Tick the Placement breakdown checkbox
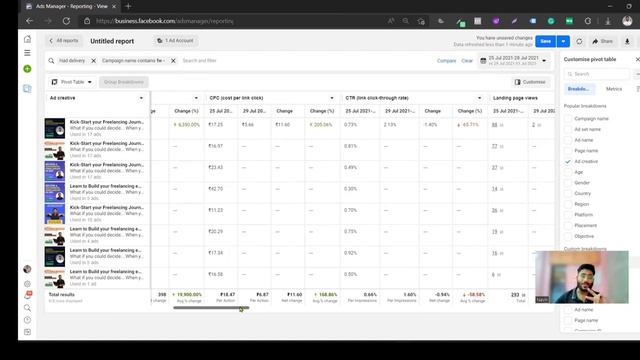Viewport: 640px width, 360px height. 568,225
